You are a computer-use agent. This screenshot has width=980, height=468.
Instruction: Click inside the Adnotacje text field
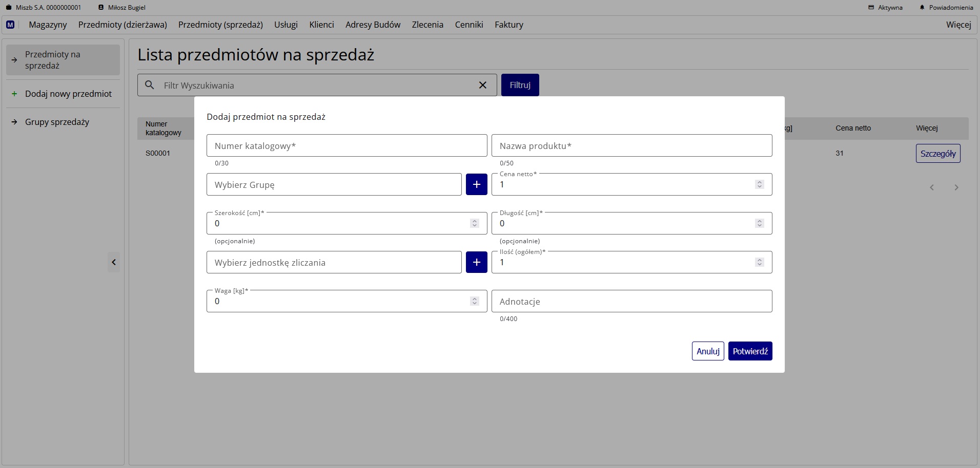[x=631, y=301]
